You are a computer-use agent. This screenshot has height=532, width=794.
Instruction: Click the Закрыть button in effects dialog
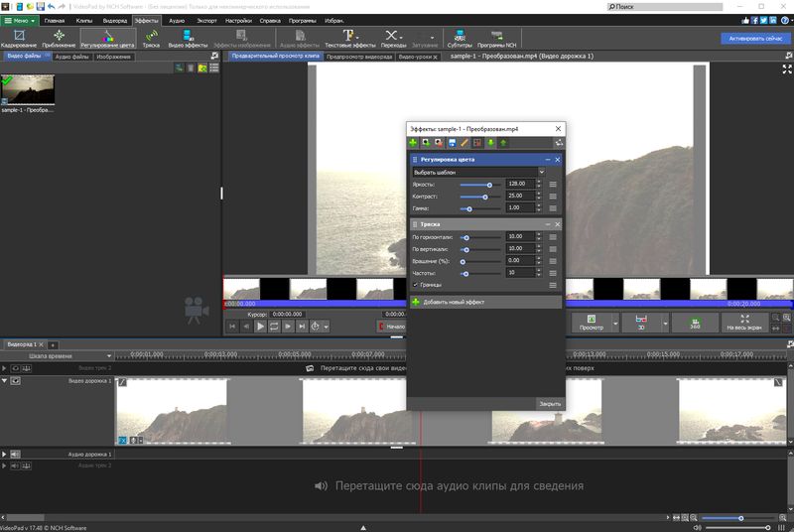(x=549, y=404)
